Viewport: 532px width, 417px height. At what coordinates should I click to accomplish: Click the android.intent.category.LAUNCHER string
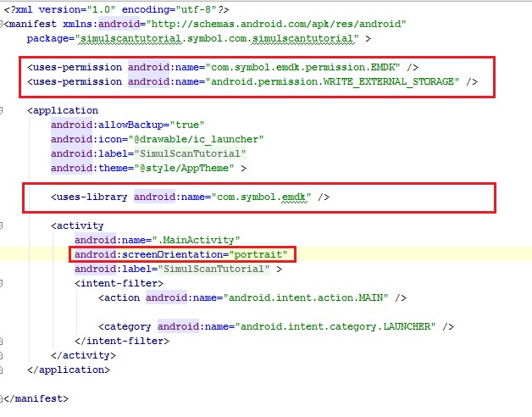click(x=336, y=326)
